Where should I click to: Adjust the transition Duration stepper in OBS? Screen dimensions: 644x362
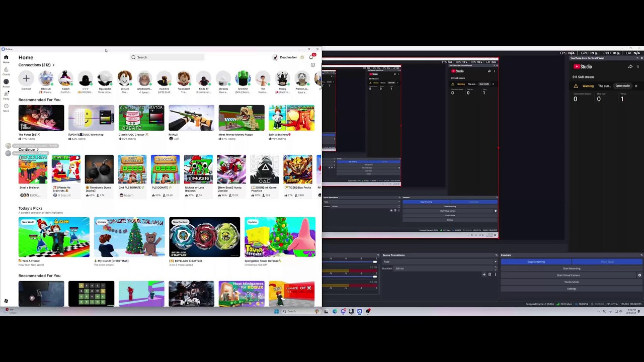(x=495, y=268)
